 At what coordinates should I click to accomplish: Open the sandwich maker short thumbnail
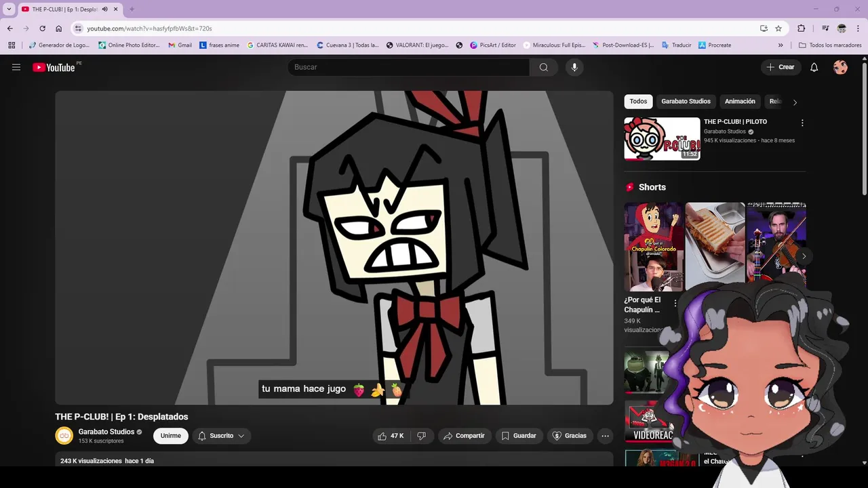[715, 247]
